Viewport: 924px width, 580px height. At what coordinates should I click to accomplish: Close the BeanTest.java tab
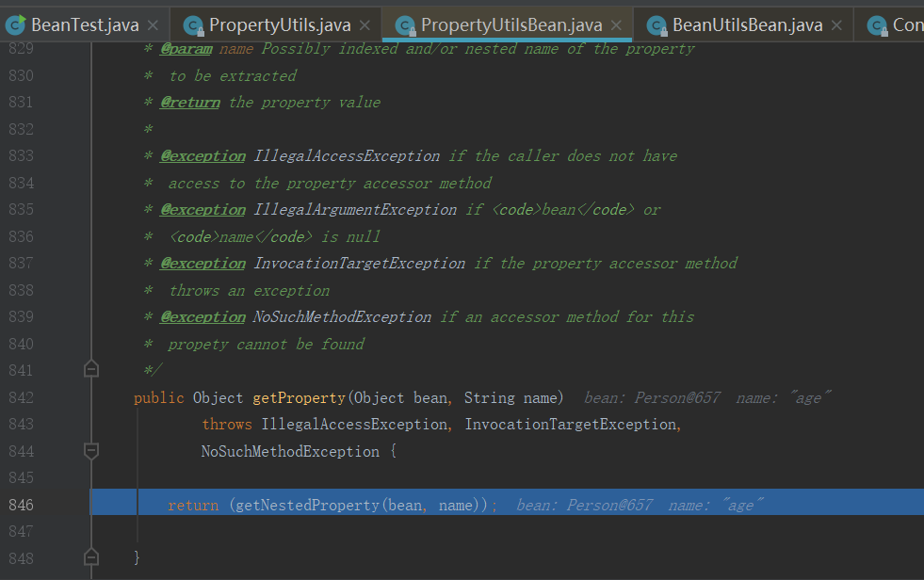153,25
